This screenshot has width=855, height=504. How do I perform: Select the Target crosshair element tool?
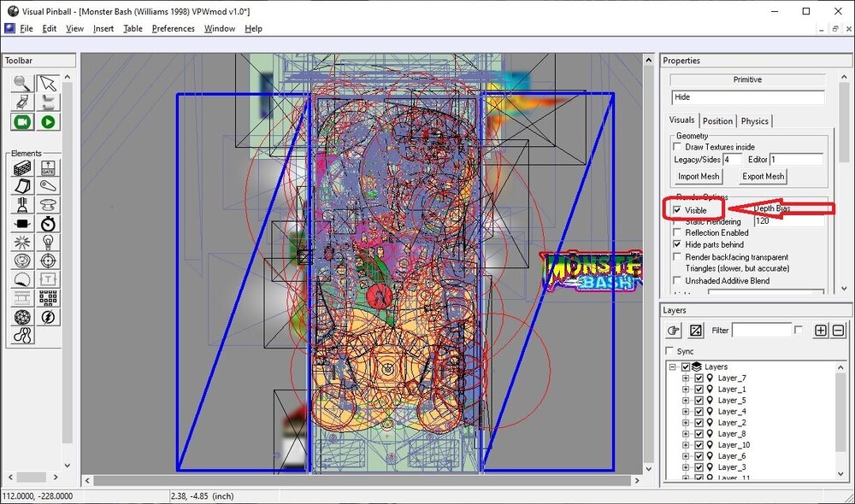pyautogui.click(x=48, y=261)
